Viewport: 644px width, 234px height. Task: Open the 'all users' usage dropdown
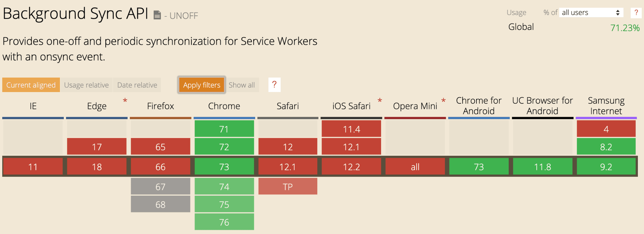[591, 13]
